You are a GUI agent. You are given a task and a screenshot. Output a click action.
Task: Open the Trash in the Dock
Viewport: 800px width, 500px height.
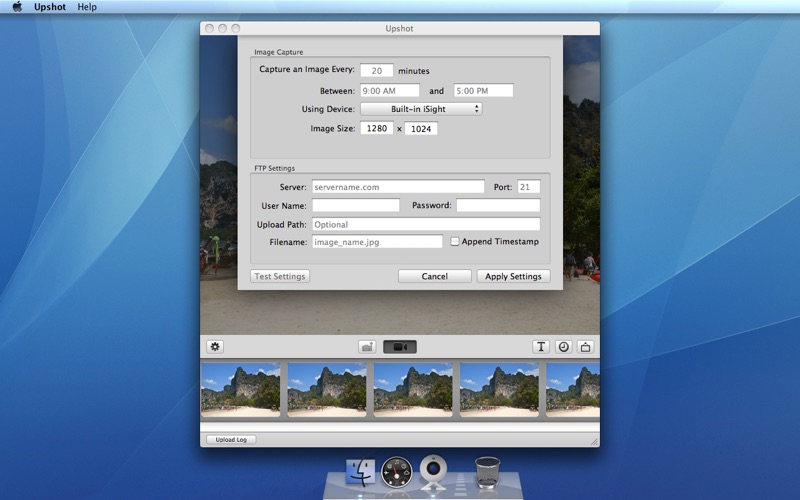(487, 472)
